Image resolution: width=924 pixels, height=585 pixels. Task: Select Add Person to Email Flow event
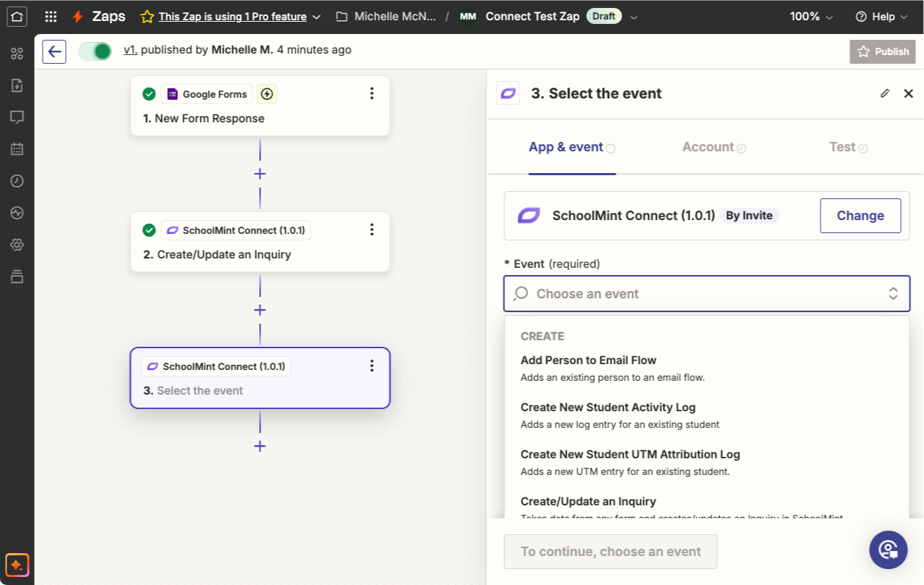(x=706, y=368)
